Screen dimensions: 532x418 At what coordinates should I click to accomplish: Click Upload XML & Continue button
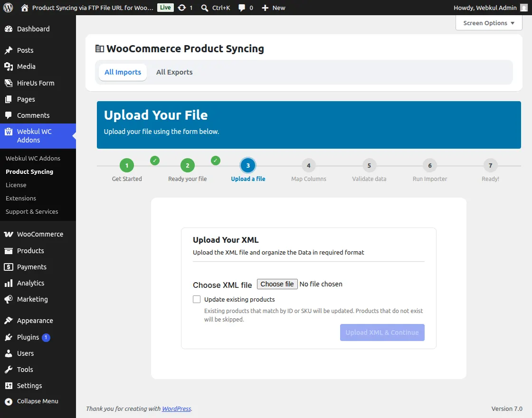[382, 332]
